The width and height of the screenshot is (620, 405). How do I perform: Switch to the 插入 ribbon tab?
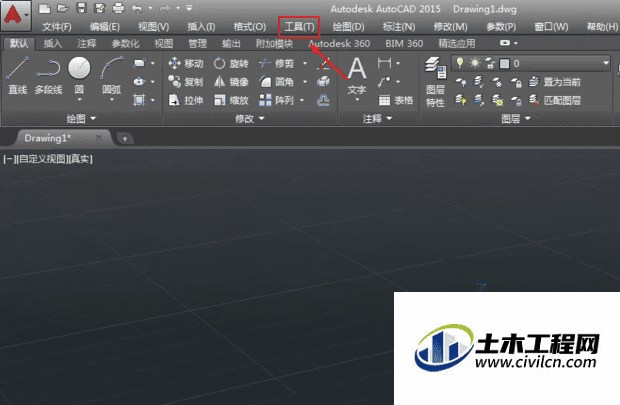tap(53, 44)
